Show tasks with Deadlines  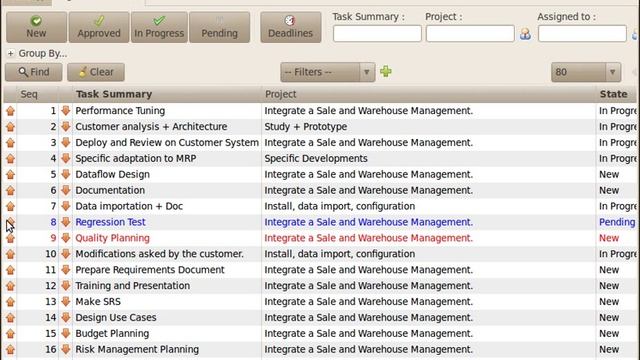291,27
